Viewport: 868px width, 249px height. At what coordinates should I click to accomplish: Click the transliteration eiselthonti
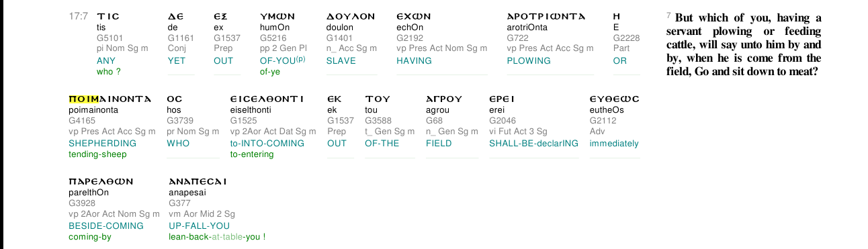click(x=251, y=110)
